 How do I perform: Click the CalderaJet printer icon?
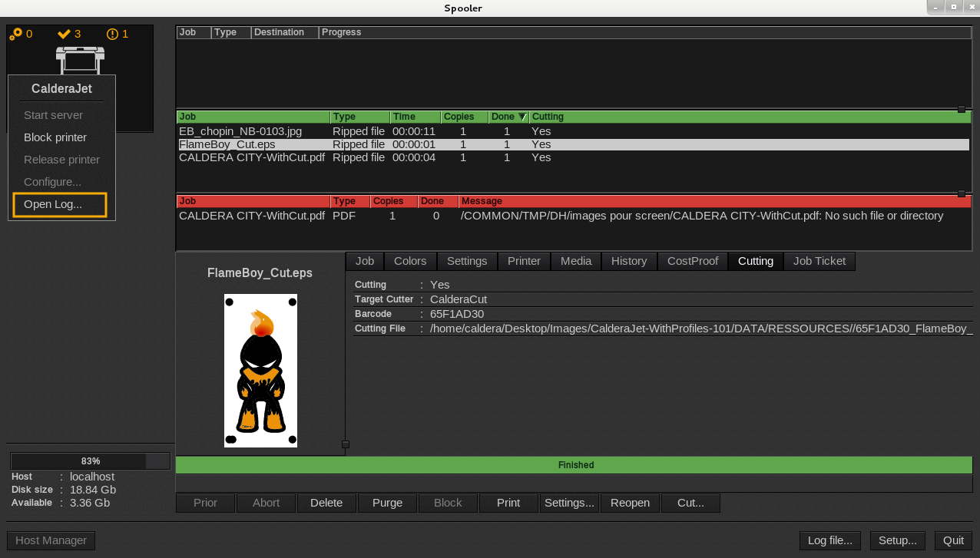tap(80, 59)
